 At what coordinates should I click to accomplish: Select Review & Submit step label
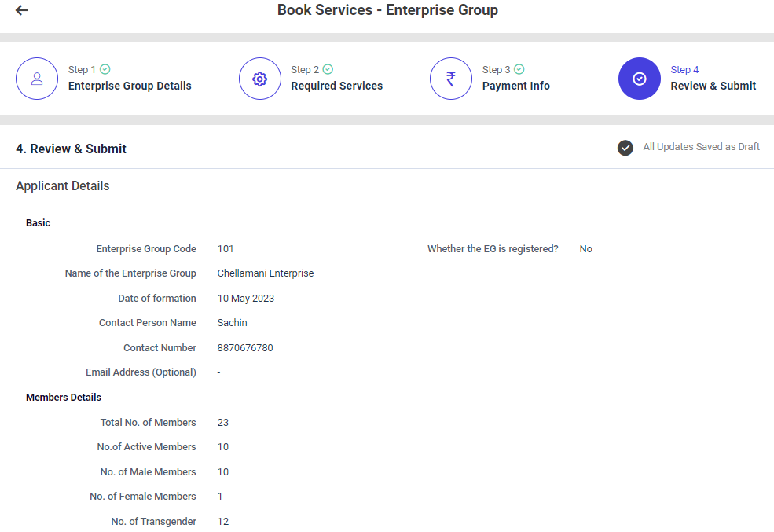tap(713, 86)
